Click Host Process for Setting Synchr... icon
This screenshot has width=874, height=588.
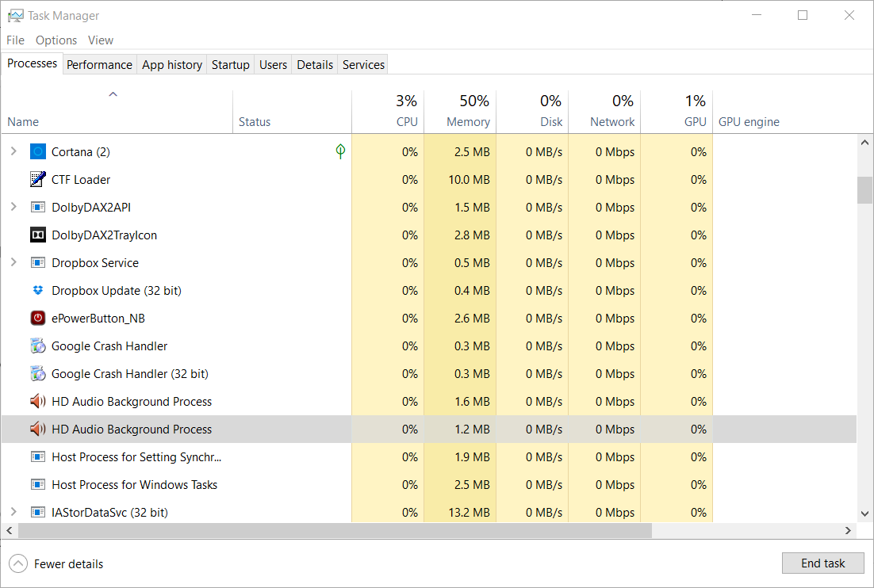(x=38, y=456)
